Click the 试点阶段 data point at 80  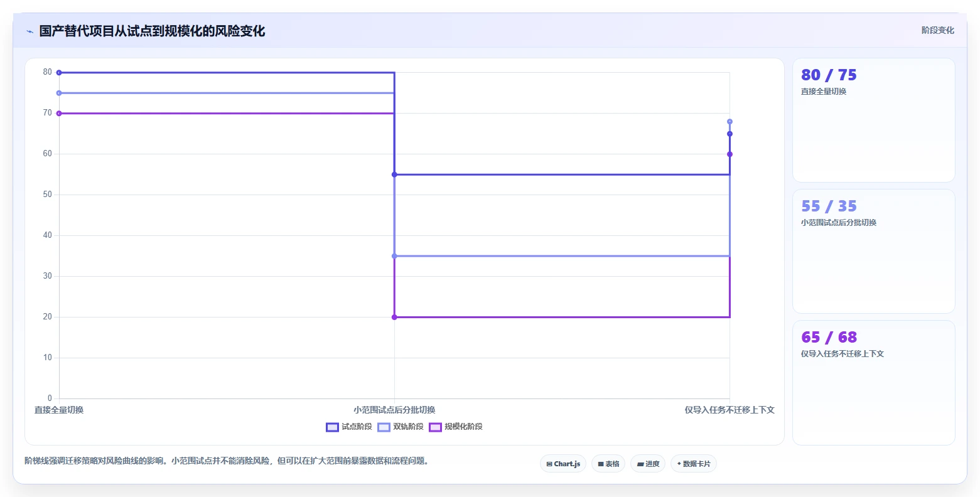[x=59, y=73]
